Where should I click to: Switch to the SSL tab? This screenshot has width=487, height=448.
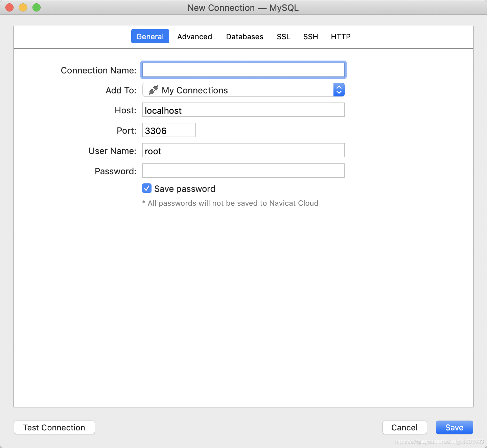[283, 37]
